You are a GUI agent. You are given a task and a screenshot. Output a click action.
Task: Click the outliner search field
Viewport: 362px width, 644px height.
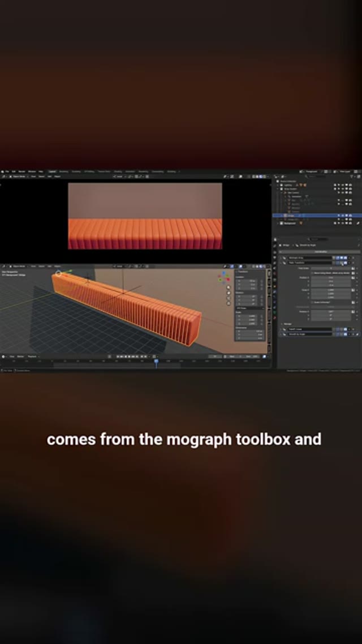coord(316,177)
